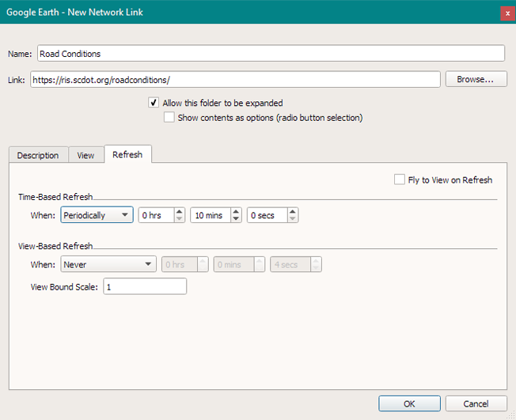
Task: Switch to the View tab
Action: [86, 155]
